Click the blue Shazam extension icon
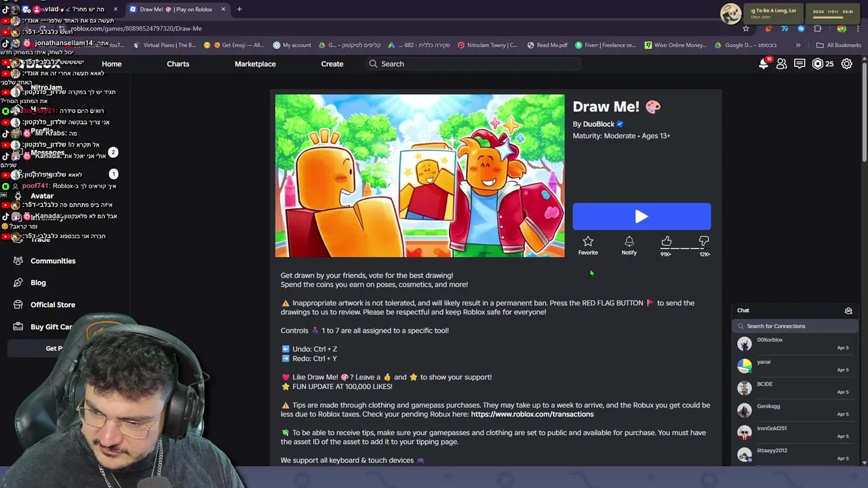Image resolution: width=868 pixels, height=488 pixels. 801,28
